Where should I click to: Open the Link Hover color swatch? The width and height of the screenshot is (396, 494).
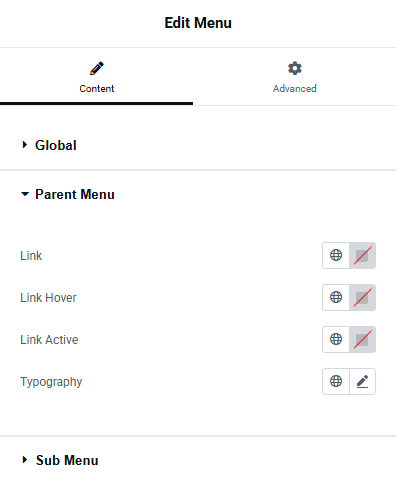(x=362, y=297)
